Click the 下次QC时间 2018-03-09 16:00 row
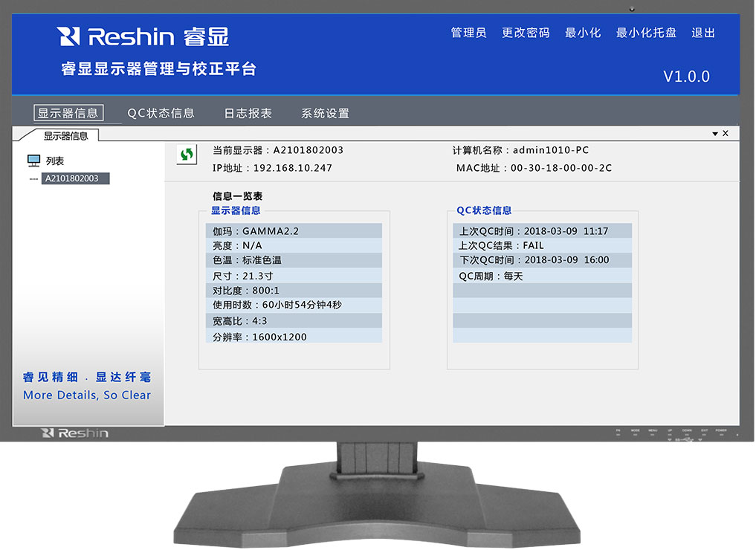Screen dimensions: 756x550 point(543,260)
